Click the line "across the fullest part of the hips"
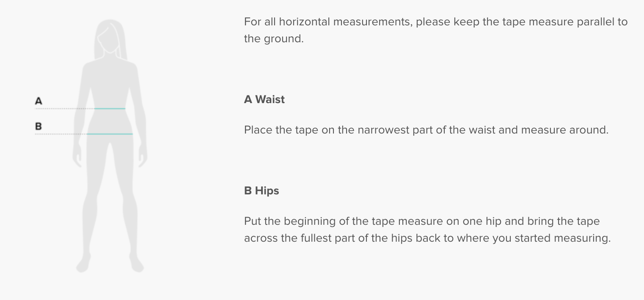The width and height of the screenshot is (644, 300). click(427, 238)
